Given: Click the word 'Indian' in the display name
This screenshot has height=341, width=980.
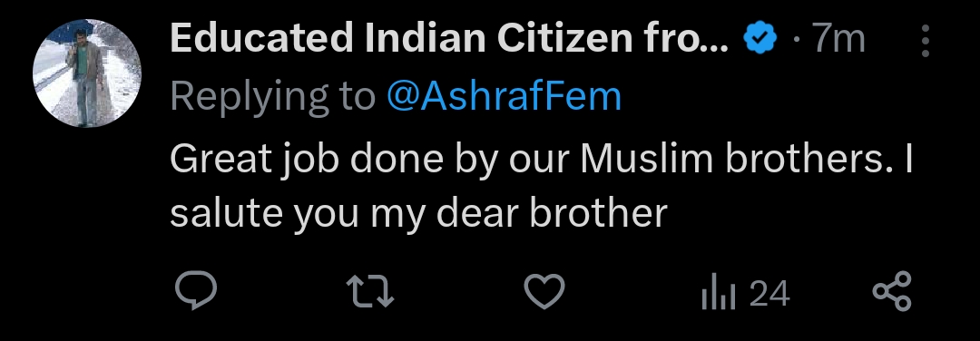Looking at the screenshot, I should click(426, 39).
